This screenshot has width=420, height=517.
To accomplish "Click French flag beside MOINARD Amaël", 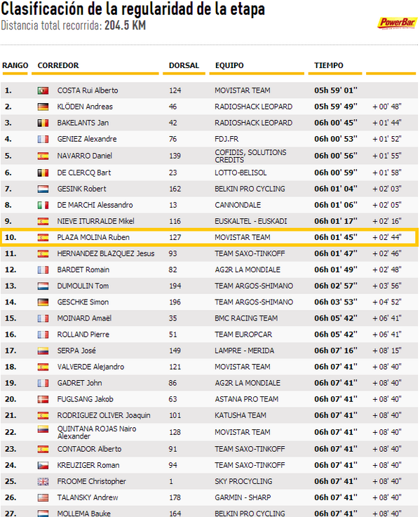I will click(x=43, y=318).
